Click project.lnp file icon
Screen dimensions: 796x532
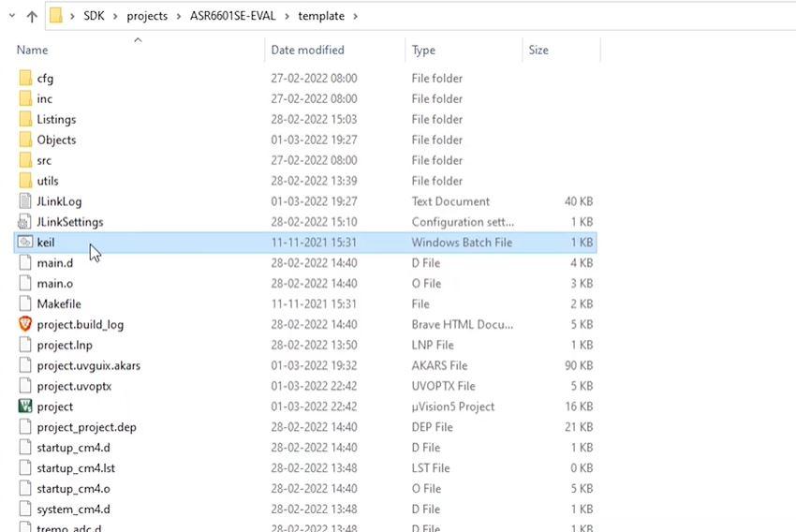click(x=25, y=345)
